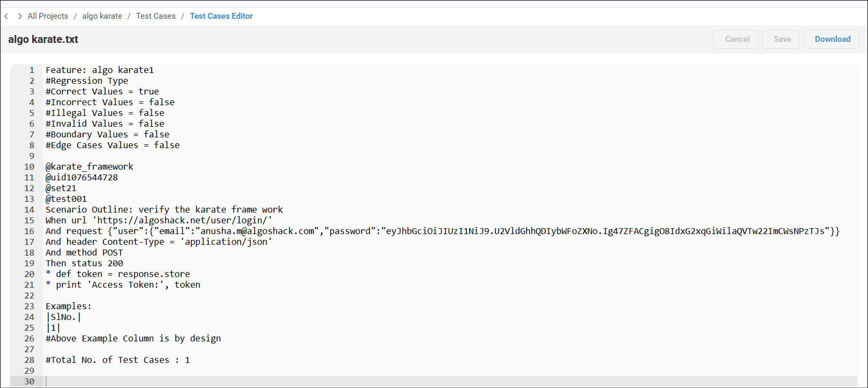This screenshot has width=868, height=388.
Task: Click the '@set21' tag line
Action: (61, 188)
